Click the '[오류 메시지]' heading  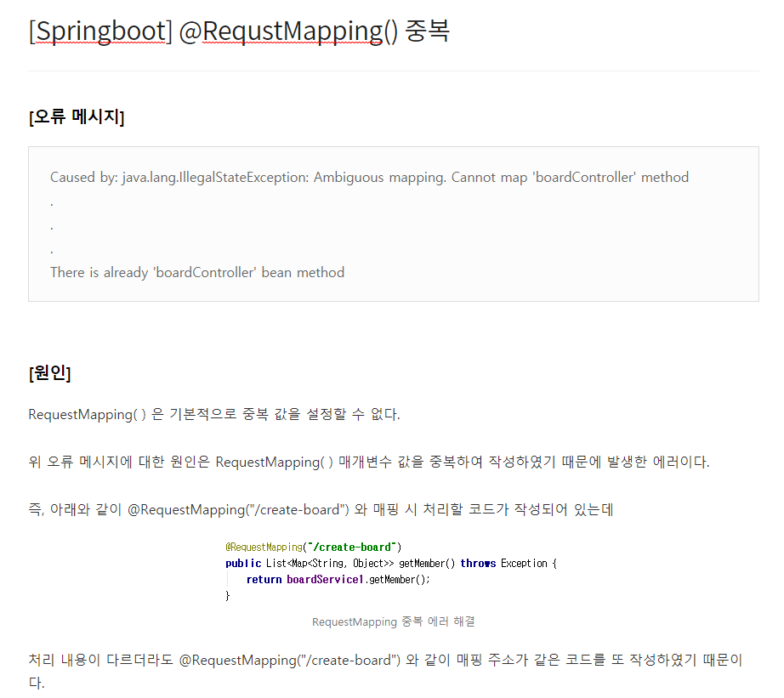(x=77, y=116)
